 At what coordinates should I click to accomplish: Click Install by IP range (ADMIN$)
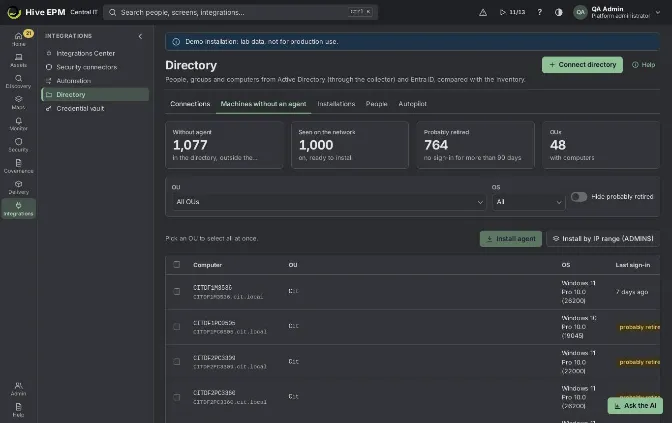click(603, 239)
